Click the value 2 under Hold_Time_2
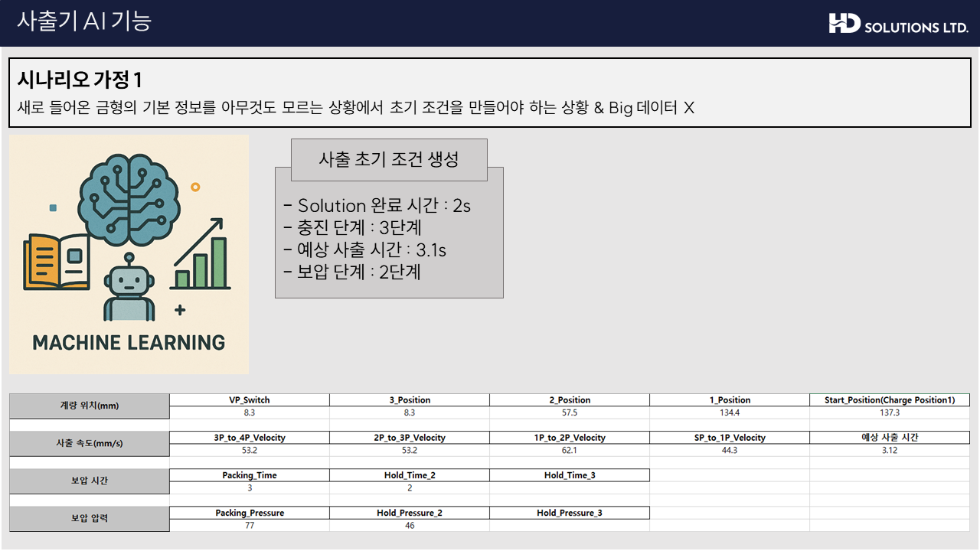This screenshot has height=551, width=980. pyautogui.click(x=410, y=487)
